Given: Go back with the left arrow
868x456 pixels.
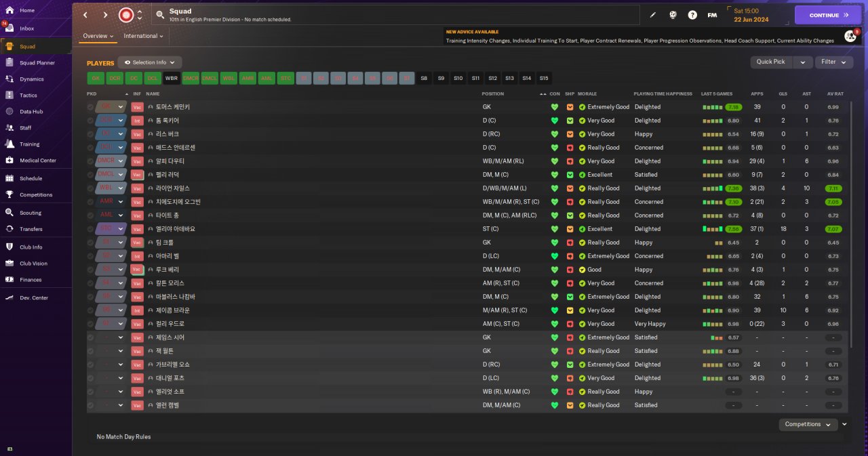Looking at the screenshot, I should 85,15.
